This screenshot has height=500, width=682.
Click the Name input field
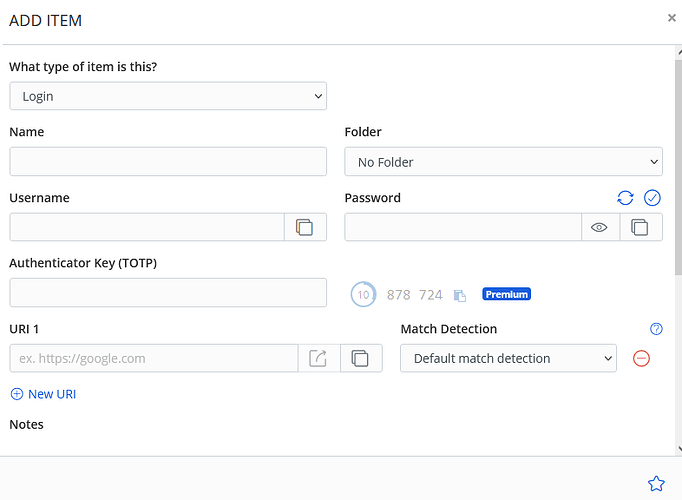pyautogui.click(x=168, y=162)
